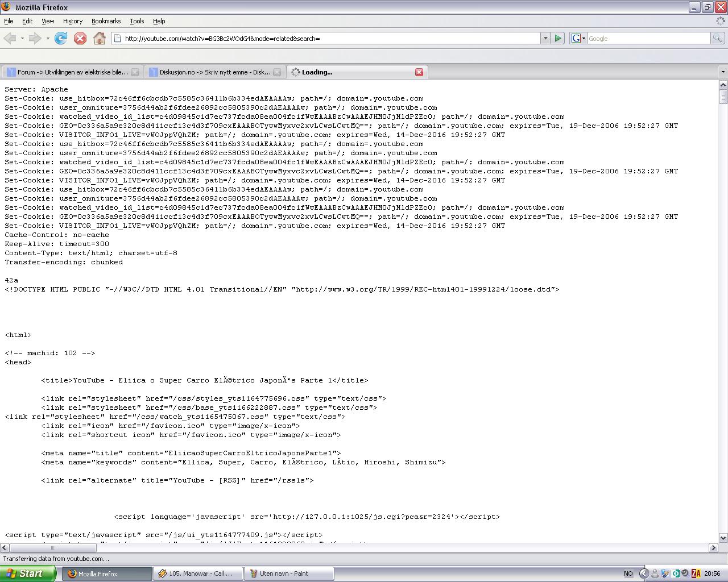
Task: Click the 'Server: Apache' line
Action: coord(36,89)
